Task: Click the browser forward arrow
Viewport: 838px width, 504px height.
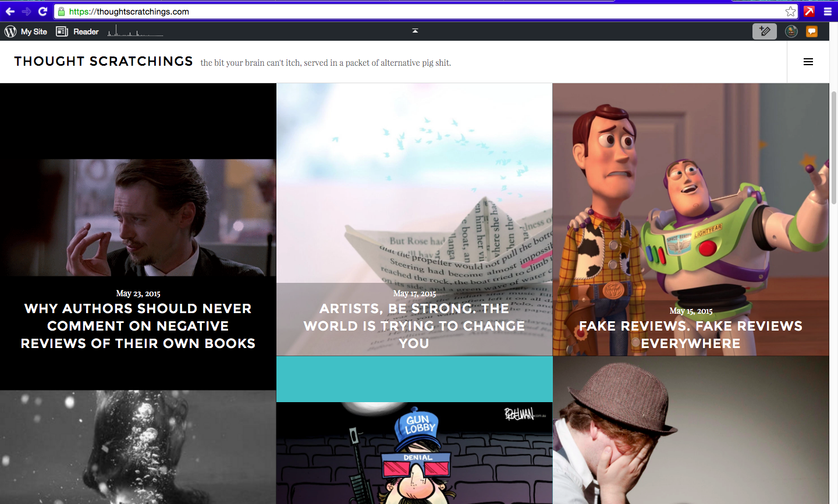Action: tap(26, 12)
